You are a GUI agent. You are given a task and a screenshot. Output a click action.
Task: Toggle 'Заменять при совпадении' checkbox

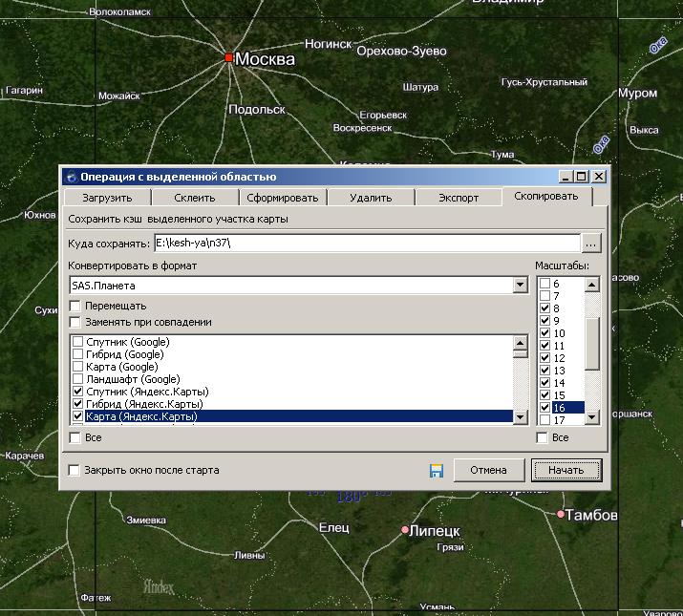pyautogui.click(x=76, y=322)
